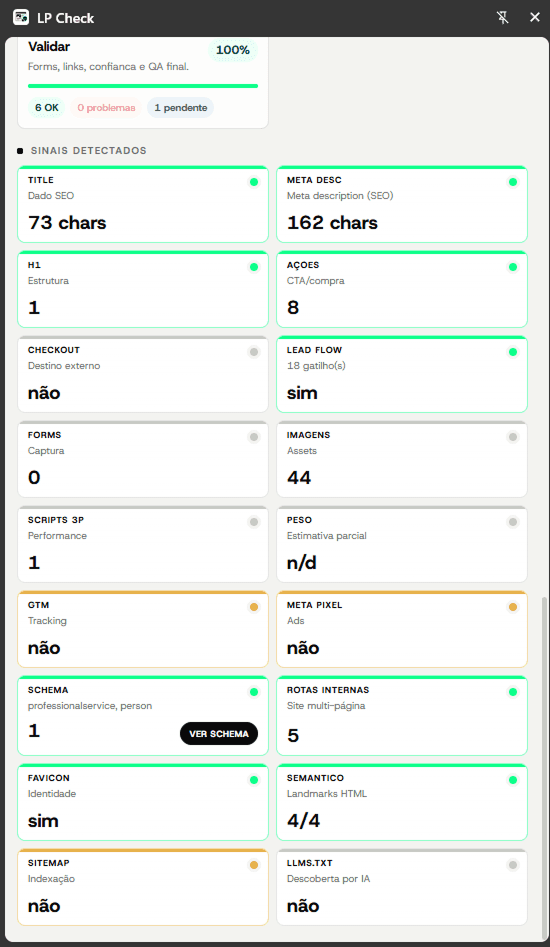Click the gray status dot on PESO card

point(513,522)
